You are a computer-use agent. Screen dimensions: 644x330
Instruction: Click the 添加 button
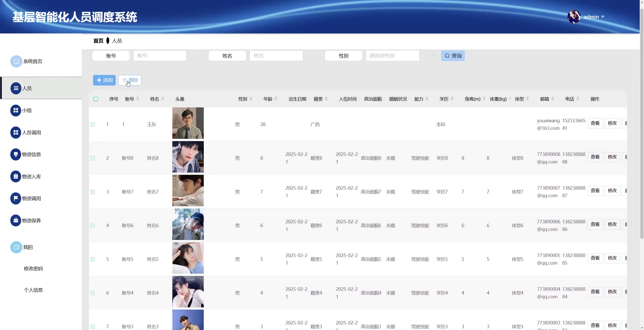click(x=104, y=80)
